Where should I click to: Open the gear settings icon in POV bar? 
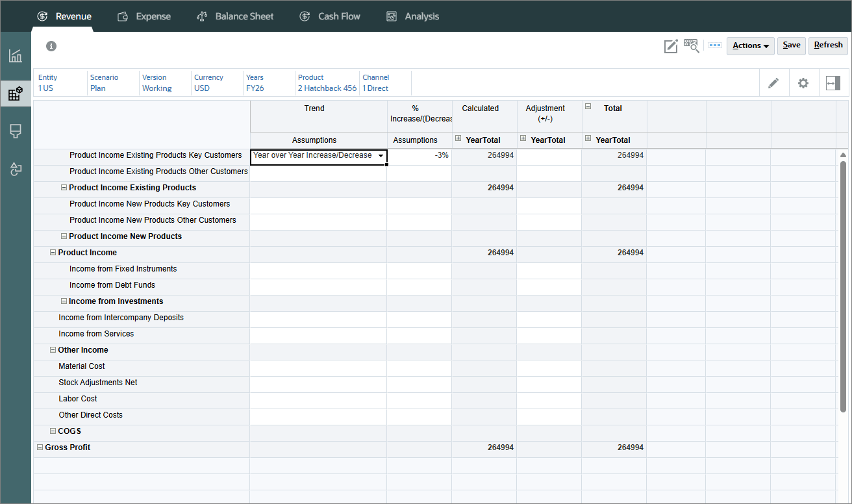803,83
